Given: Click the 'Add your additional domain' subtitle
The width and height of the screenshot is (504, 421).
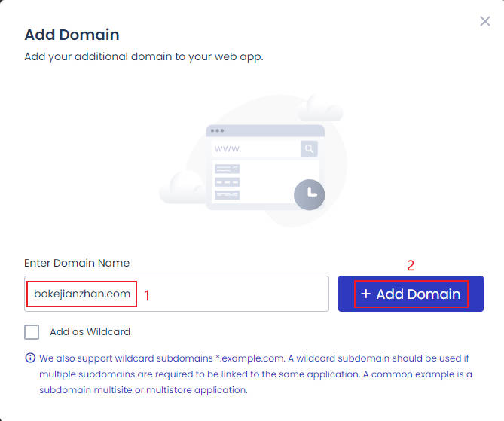Looking at the screenshot, I should (x=143, y=56).
